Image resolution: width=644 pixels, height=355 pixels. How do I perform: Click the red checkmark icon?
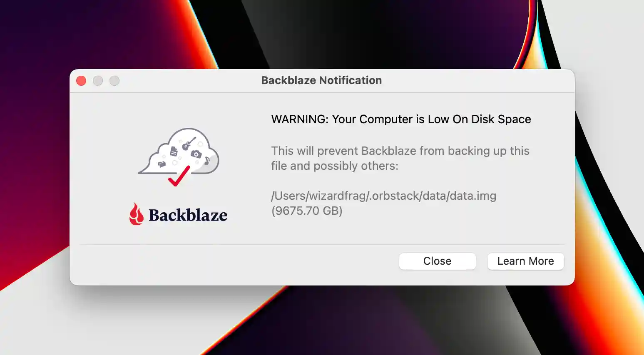pyautogui.click(x=179, y=176)
